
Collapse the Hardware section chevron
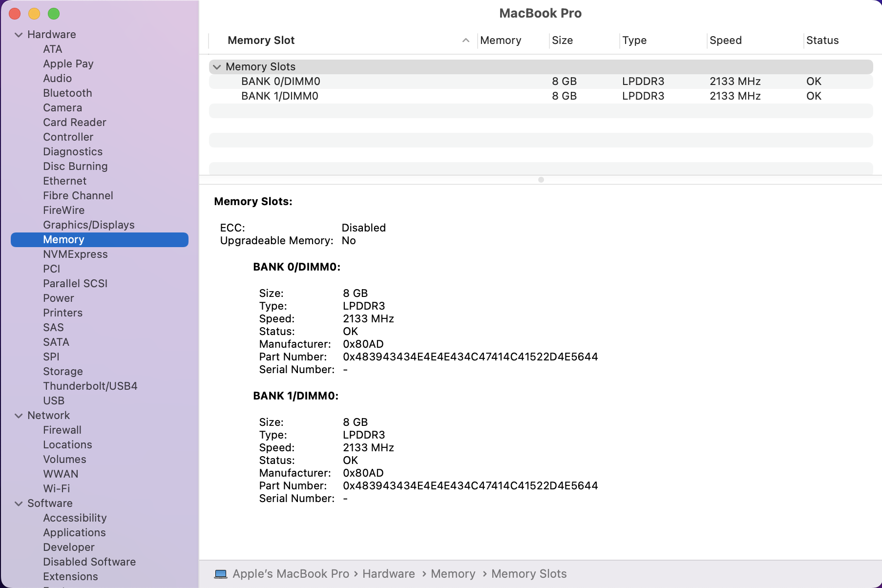(19, 35)
